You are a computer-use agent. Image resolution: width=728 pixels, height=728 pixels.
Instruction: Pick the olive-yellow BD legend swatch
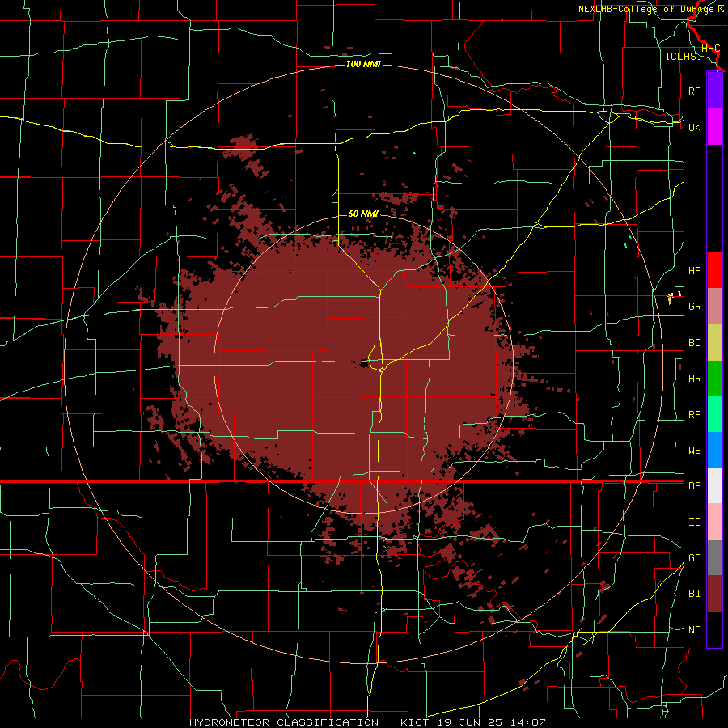(714, 343)
